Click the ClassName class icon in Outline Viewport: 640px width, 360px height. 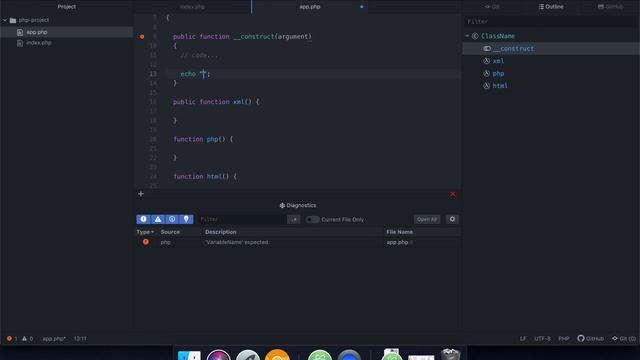click(x=475, y=36)
